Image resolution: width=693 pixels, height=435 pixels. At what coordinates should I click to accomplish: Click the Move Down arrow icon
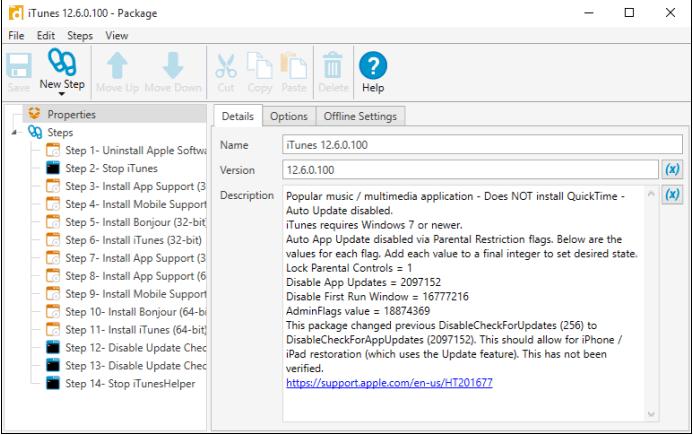(x=172, y=65)
